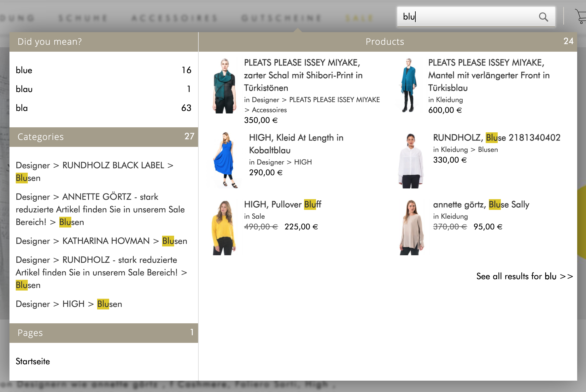Click the 225,00 € pullover sale price
Viewport: 586px width, 392px height.
coord(301,227)
